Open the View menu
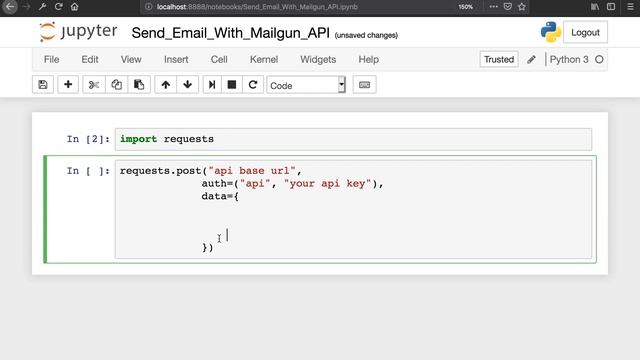The width and height of the screenshot is (640, 360). click(x=131, y=60)
